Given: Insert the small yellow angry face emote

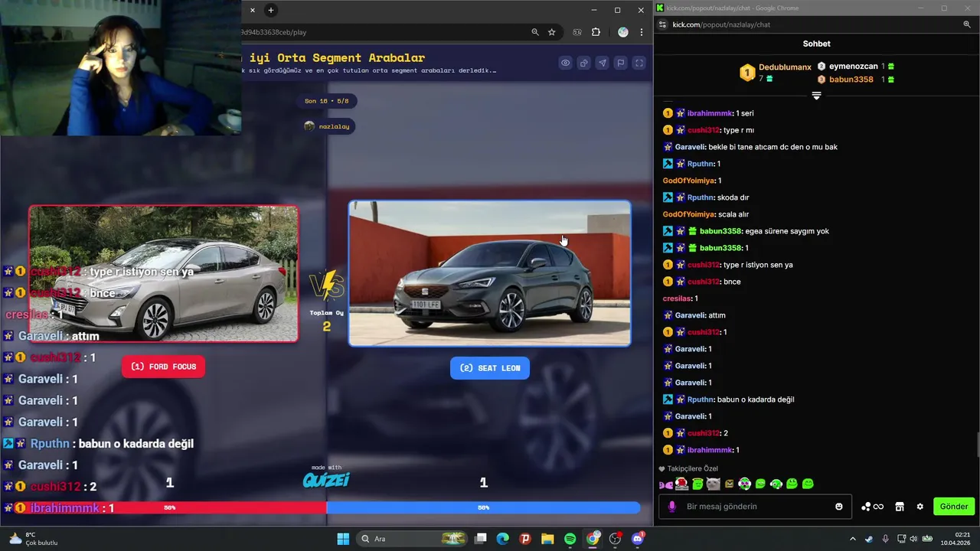Looking at the screenshot, I should click(729, 484).
